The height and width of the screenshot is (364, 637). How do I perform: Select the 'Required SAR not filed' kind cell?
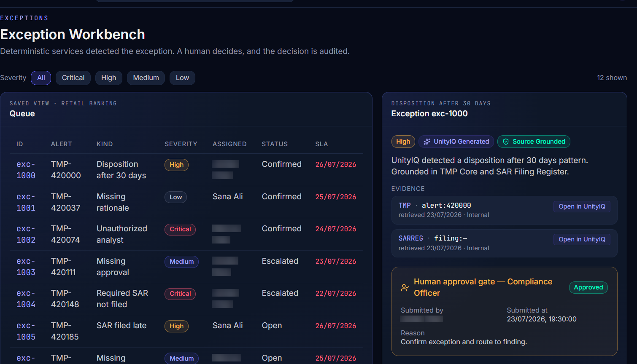(x=122, y=299)
